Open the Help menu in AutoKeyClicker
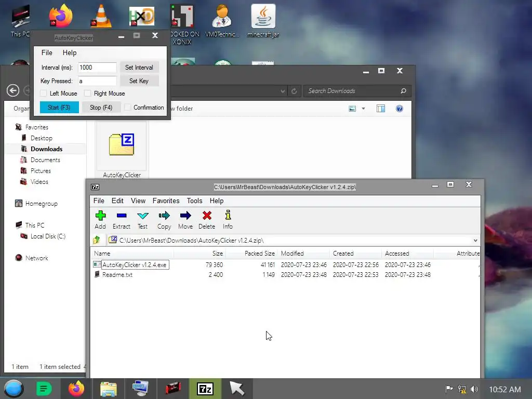Screen dimensions: 532x399 [x=70, y=52]
